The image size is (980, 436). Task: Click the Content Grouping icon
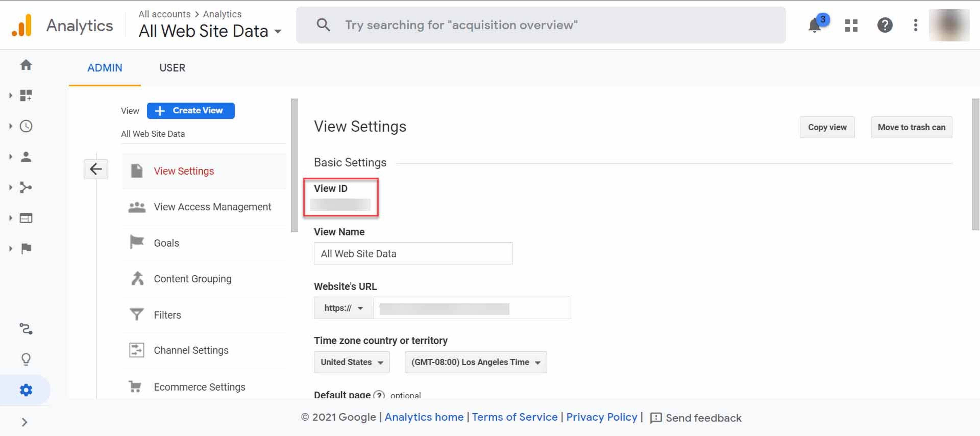(137, 278)
